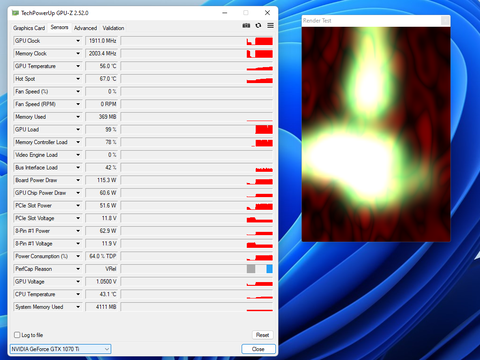The height and width of the screenshot is (360, 480).
Task: Click the screenshot camera icon in GPU-Z
Action: click(x=246, y=26)
